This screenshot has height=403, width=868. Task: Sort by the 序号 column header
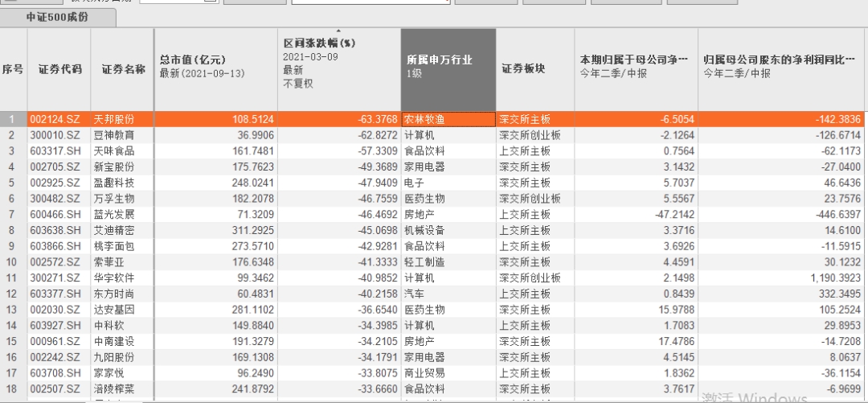pos(14,69)
